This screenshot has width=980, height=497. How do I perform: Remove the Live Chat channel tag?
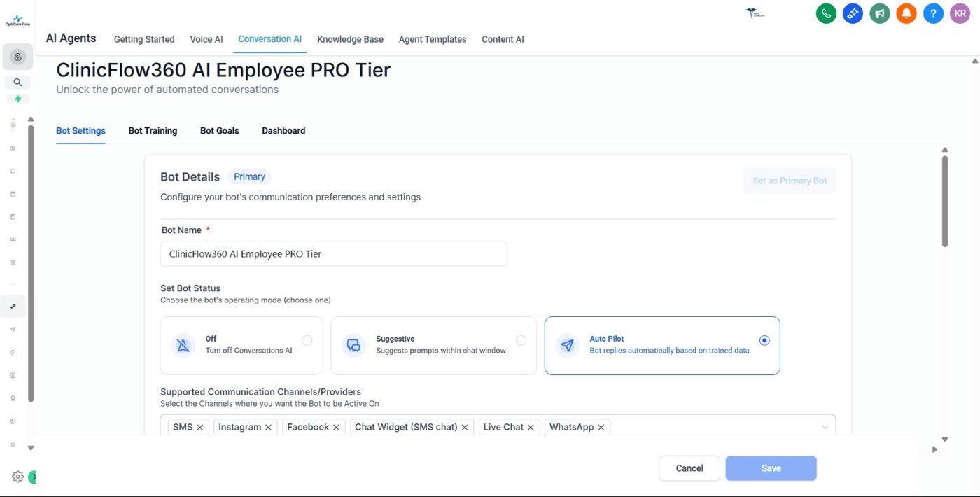pos(531,427)
